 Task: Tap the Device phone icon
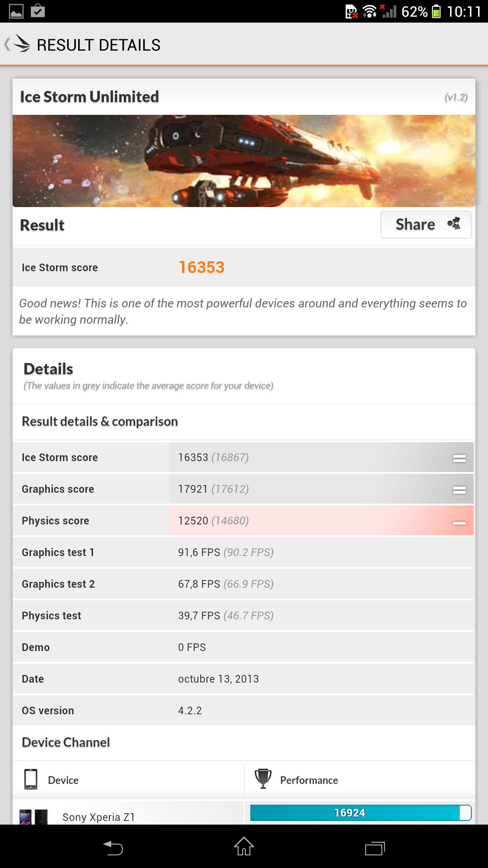(31, 779)
